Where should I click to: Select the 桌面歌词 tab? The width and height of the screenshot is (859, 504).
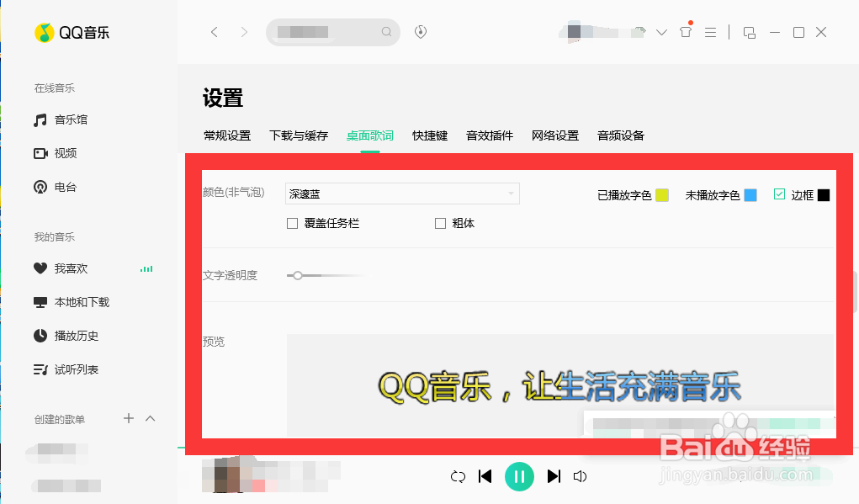(x=370, y=135)
